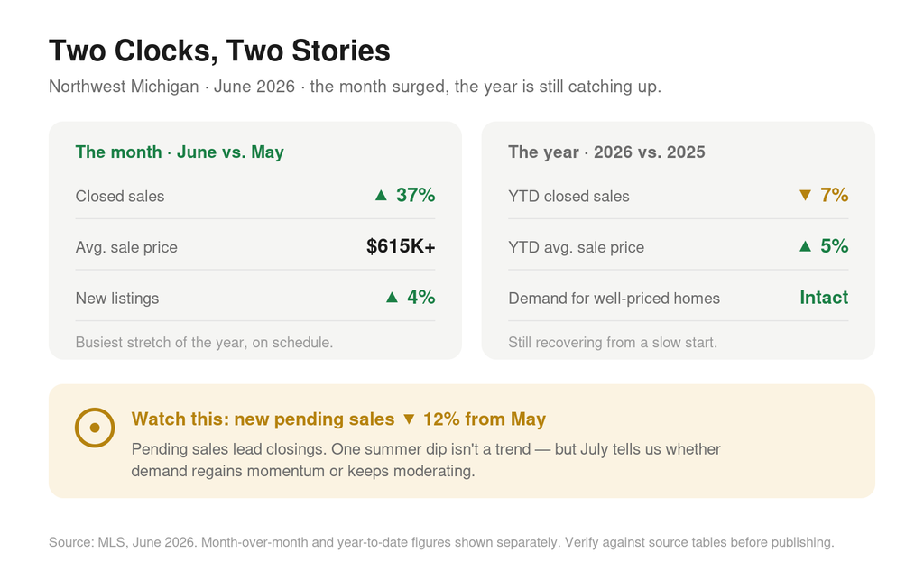Viewport: 924px width, 571px height.
Task: Click the Watch this pending sales headline
Action: [338, 419]
